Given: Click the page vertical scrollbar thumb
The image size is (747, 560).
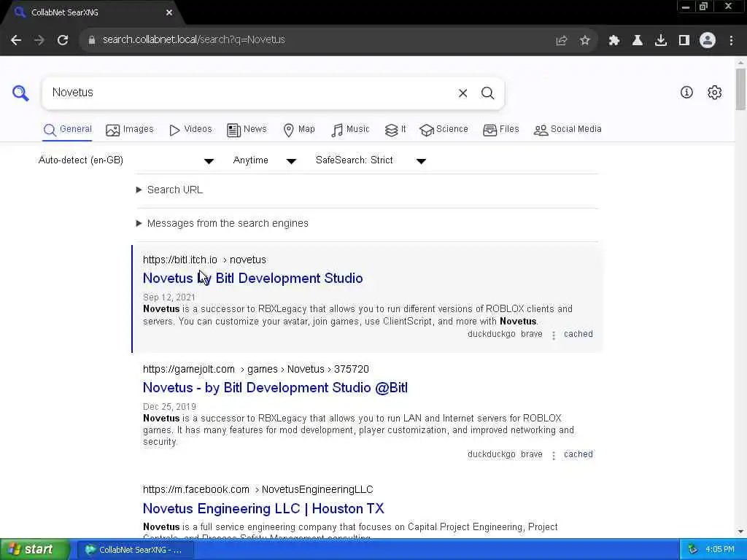Looking at the screenshot, I should click(x=740, y=89).
